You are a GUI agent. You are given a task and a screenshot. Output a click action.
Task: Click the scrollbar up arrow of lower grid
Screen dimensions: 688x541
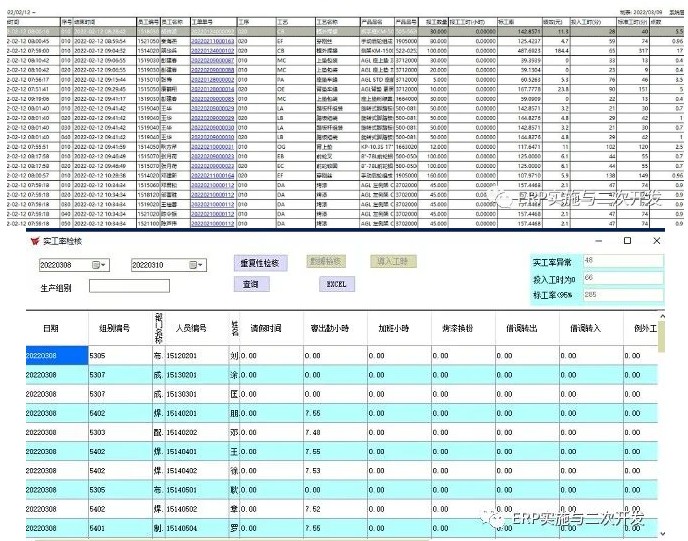pyautogui.click(x=662, y=316)
